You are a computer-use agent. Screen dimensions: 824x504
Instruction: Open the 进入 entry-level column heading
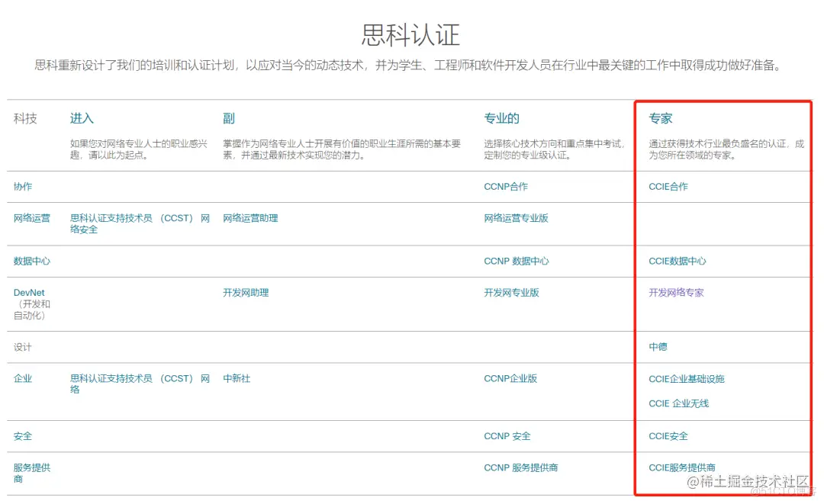[x=82, y=119]
